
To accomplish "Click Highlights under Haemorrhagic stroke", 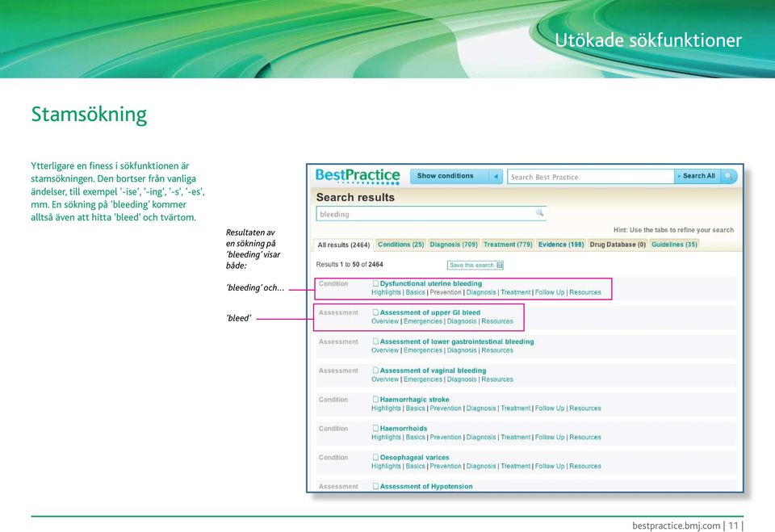I will click(386, 408).
